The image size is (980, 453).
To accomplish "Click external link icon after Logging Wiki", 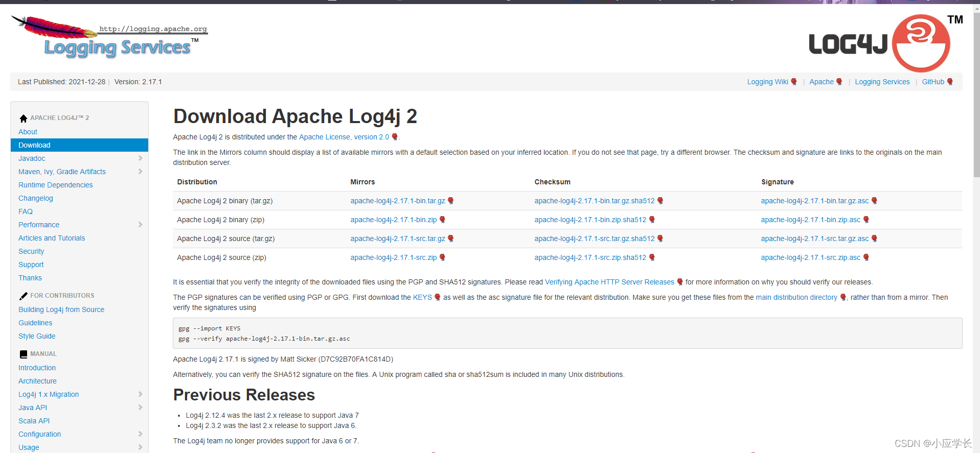I will pos(794,82).
